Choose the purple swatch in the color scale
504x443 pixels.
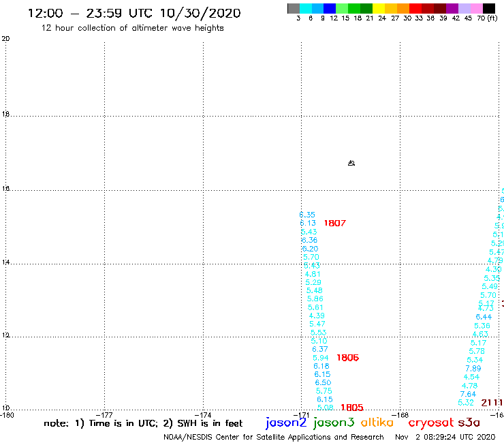click(452, 8)
